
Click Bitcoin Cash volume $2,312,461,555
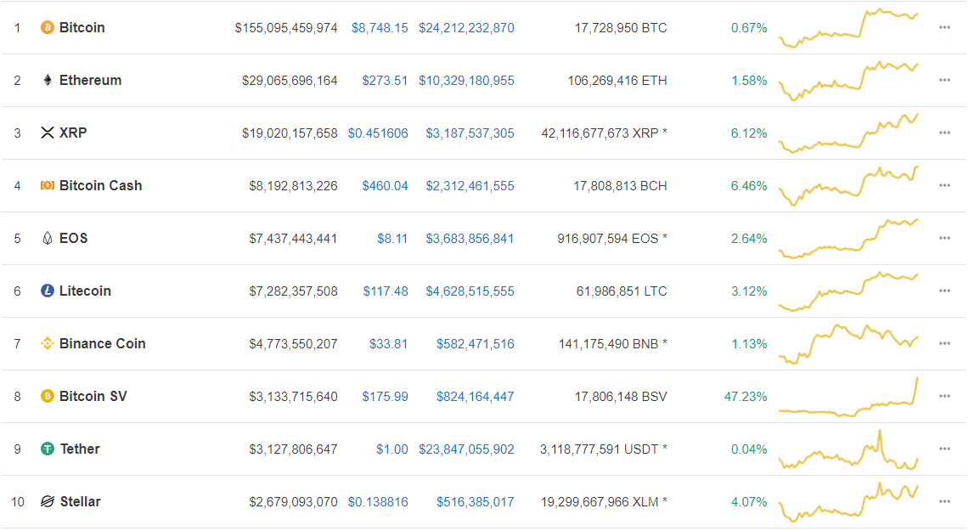470,186
